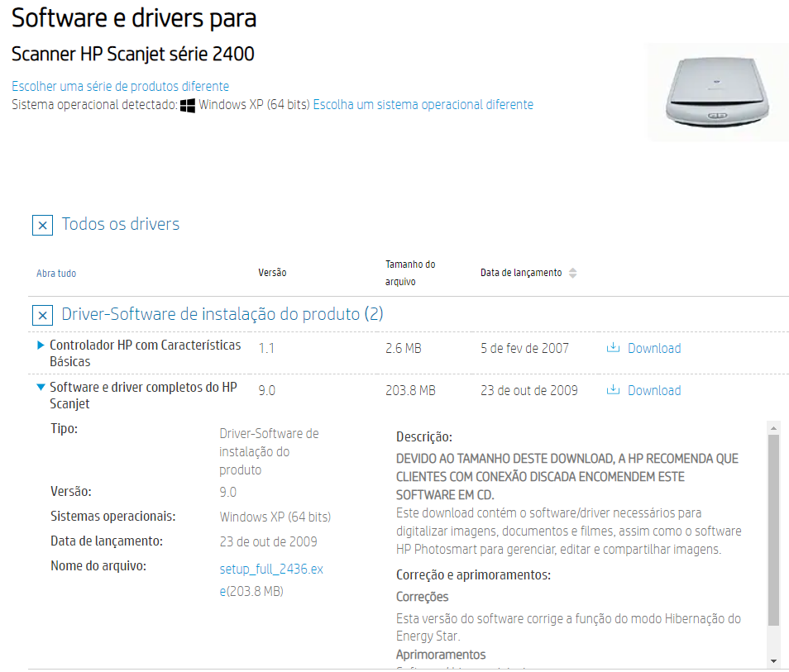The height and width of the screenshot is (672, 789).
Task: Select the Software e driver completos do HP Scanjet title
Action: coord(143,395)
